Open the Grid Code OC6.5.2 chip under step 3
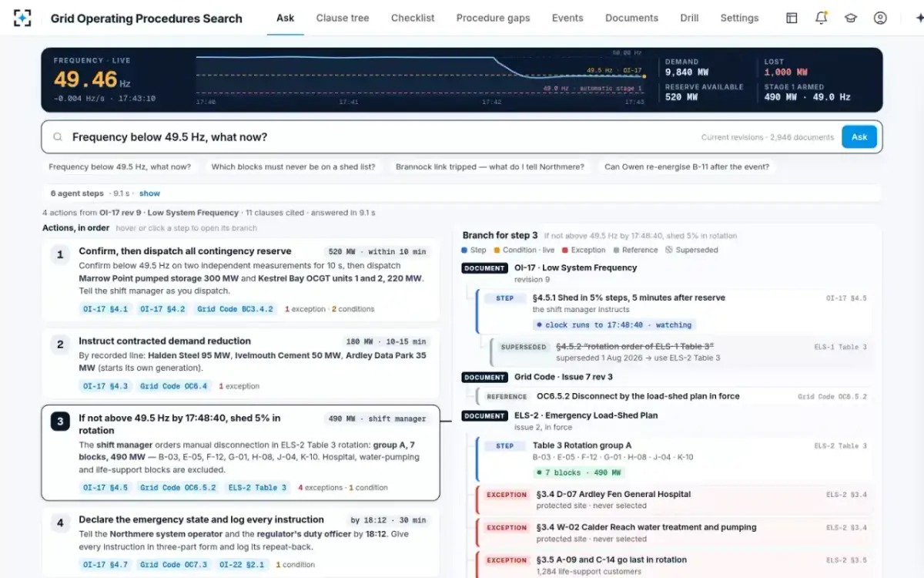 click(x=178, y=488)
